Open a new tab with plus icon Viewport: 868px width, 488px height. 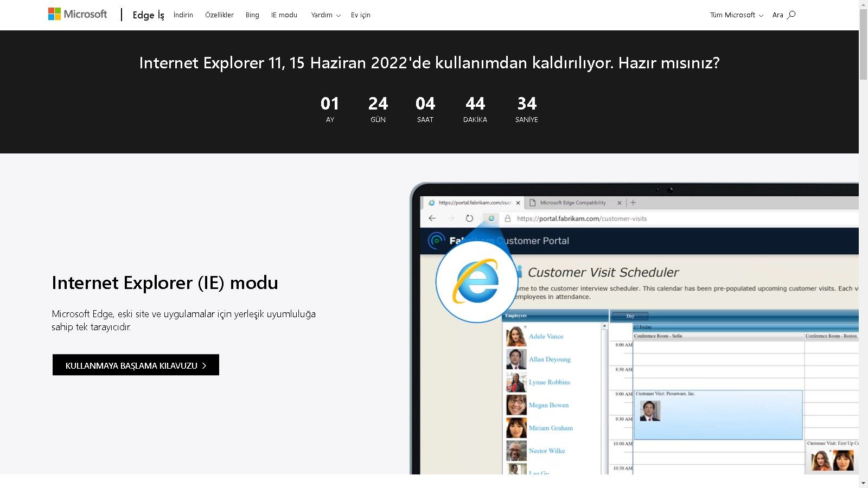pyautogui.click(x=633, y=203)
